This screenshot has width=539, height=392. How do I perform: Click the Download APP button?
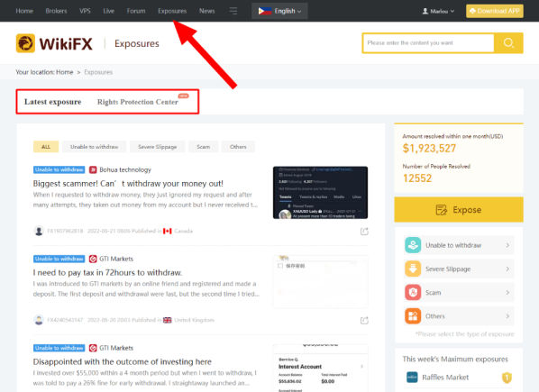(495, 11)
